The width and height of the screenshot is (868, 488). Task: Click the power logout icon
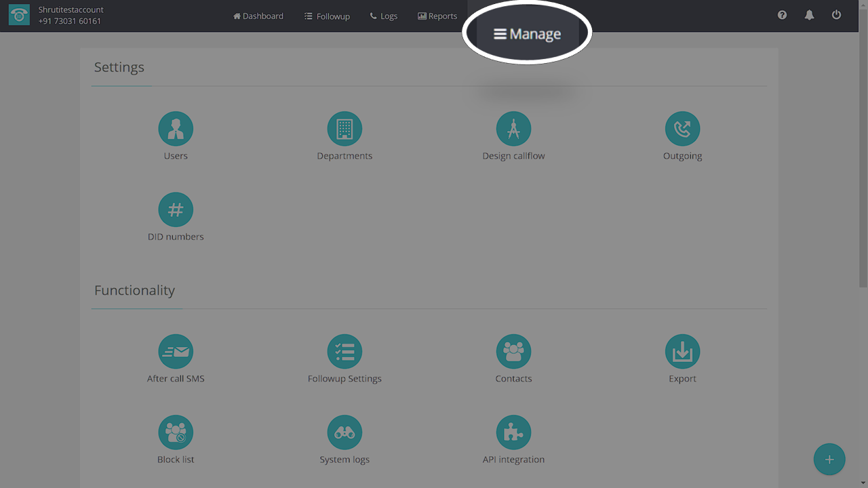pos(836,15)
